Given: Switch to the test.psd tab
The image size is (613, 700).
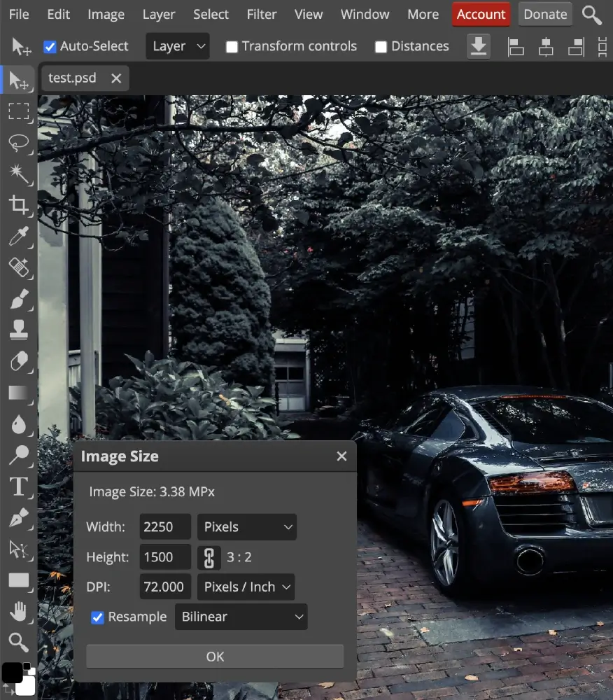Looking at the screenshot, I should [72, 78].
